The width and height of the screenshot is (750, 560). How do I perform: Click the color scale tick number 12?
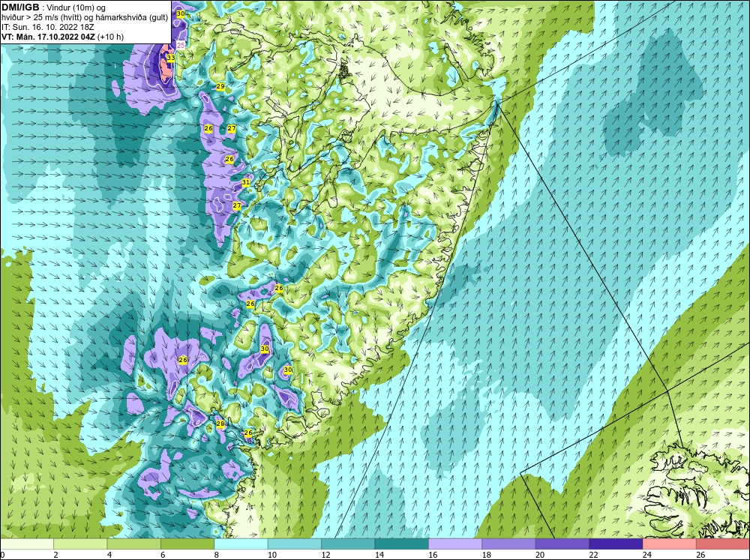pos(325,555)
